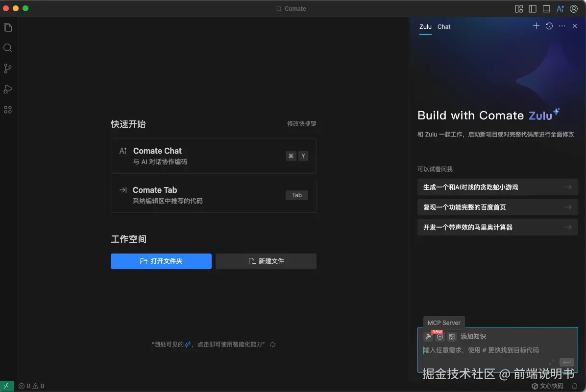Click the Comate search box in title bar
Image resolution: width=586 pixels, height=392 pixels.
291,9
